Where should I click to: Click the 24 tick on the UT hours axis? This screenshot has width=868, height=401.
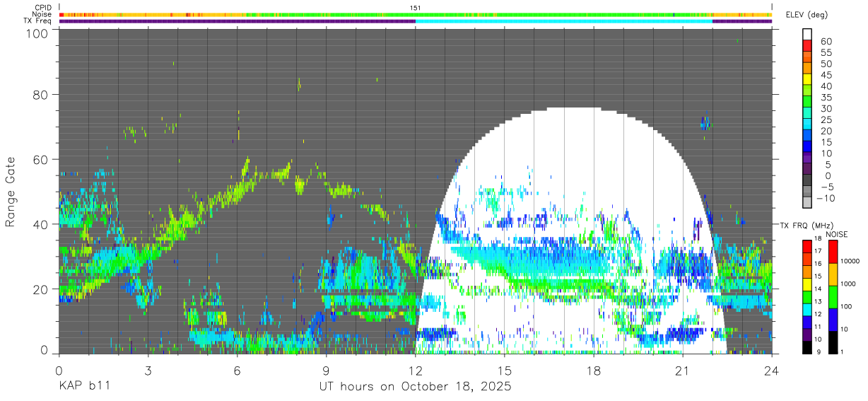pos(772,371)
